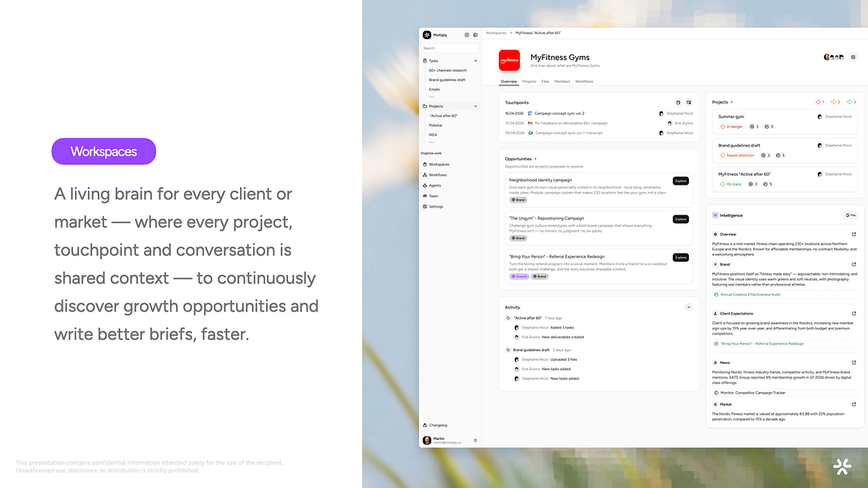Click the workspace settings icon near avatars
Screen dimensions: 868x488
(x=853, y=57)
